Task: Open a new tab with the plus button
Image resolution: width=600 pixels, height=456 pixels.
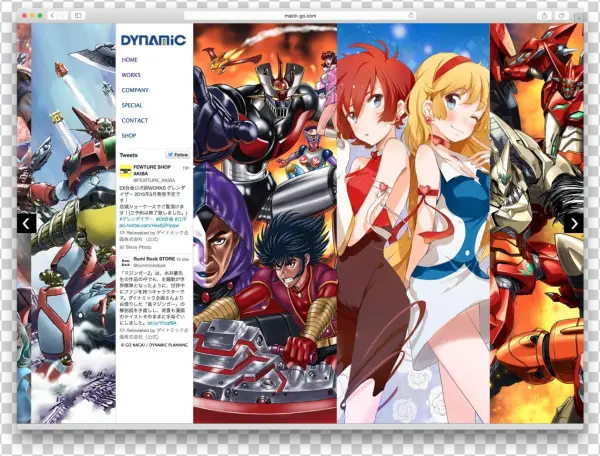Action: (579, 17)
